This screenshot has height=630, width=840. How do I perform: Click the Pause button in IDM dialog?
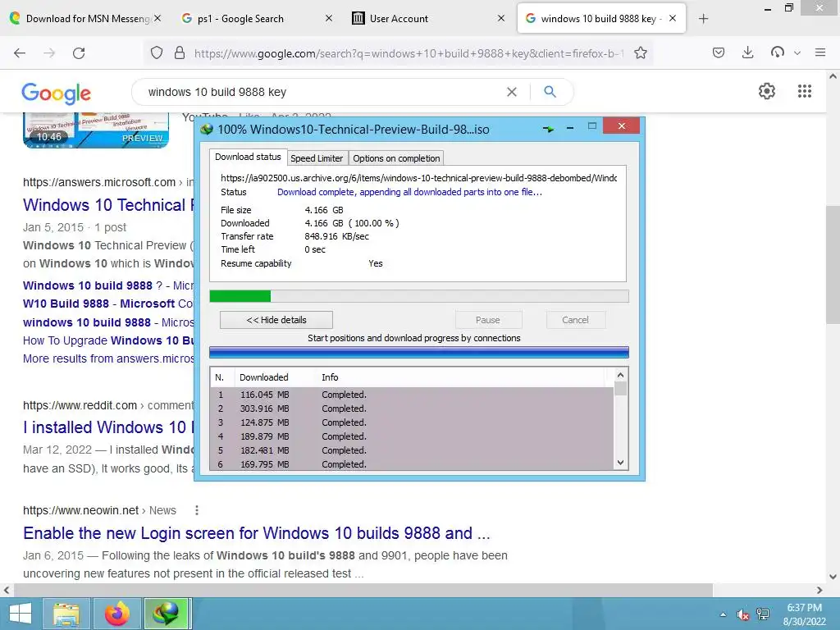(x=488, y=320)
